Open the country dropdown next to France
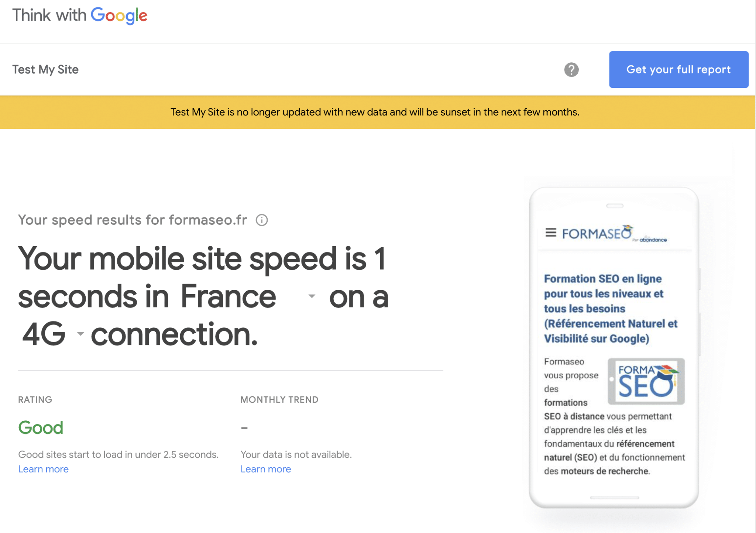This screenshot has height=533, width=756. pos(311,296)
